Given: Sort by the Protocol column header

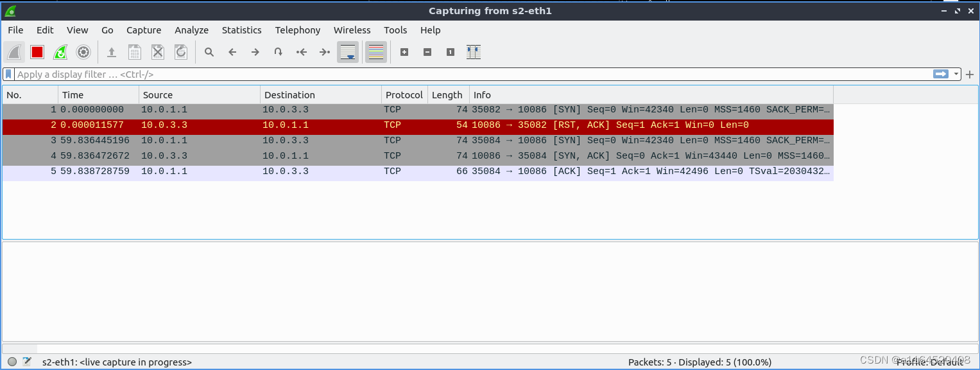Looking at the screenshot, I should 404,95.
